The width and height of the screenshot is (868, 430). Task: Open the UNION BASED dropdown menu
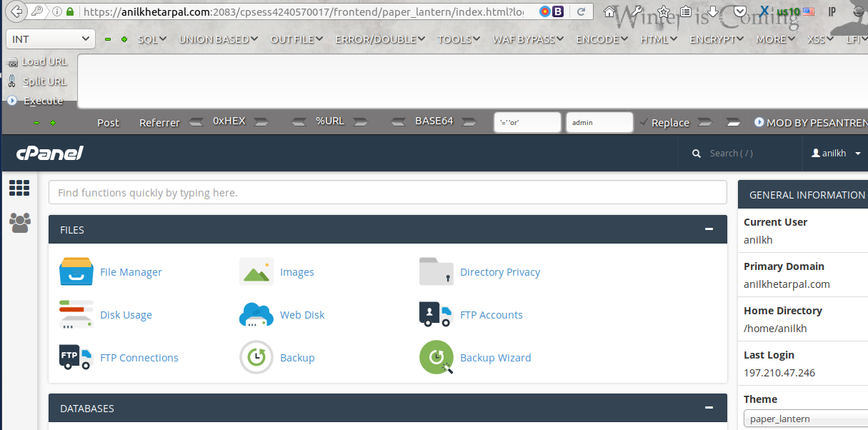(219, 39)
